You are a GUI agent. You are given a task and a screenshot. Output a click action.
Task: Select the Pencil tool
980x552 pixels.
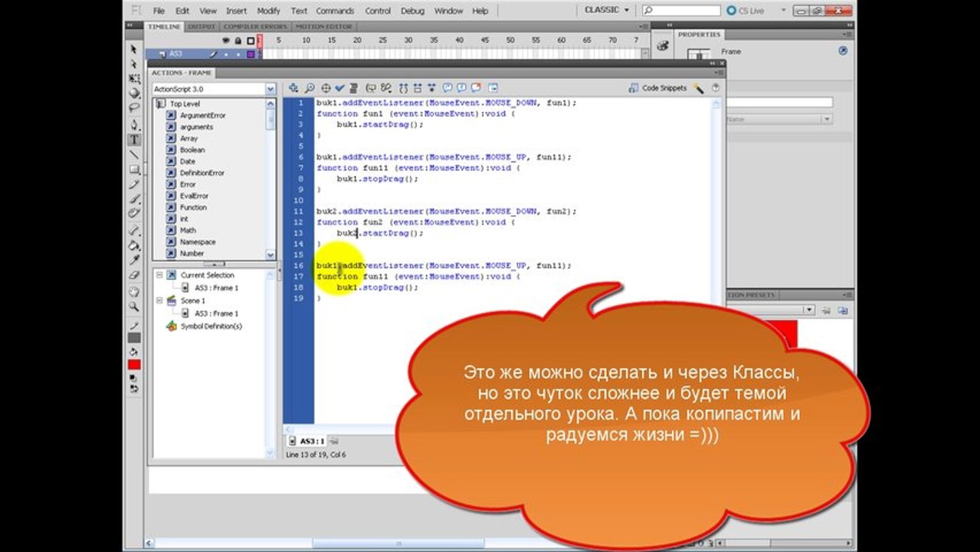click(x=134, y=184)
